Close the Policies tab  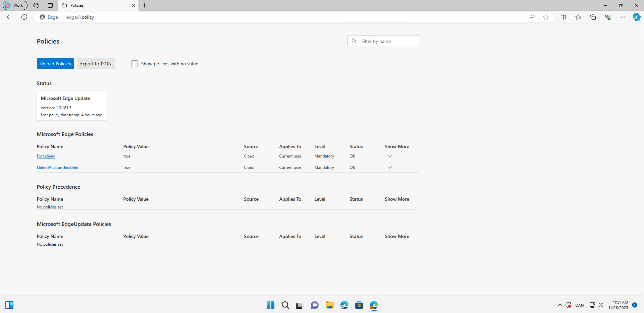(133, 5)
